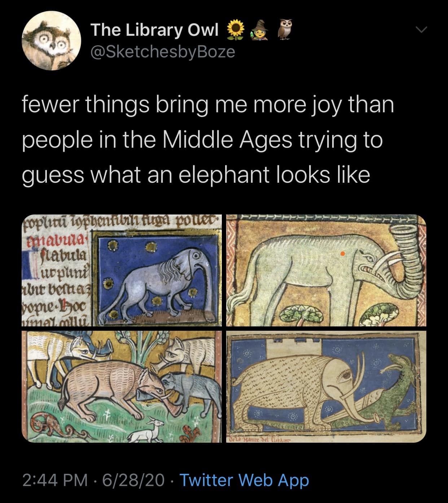The height and width of the screenshot is (503, 448).
Task: View the elephant fighting dragon image
Action: (326, 387)
